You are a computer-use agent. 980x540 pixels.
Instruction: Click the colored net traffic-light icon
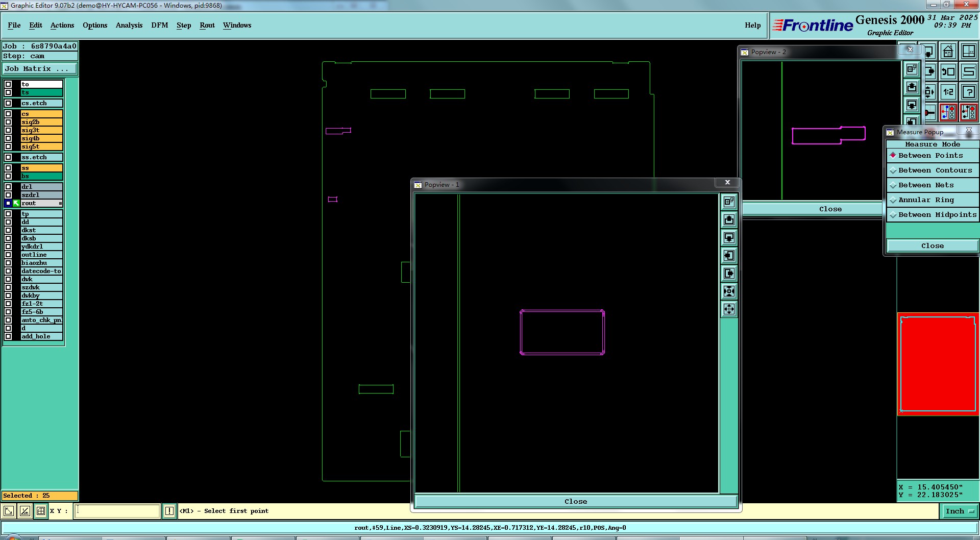coord(948,112)
